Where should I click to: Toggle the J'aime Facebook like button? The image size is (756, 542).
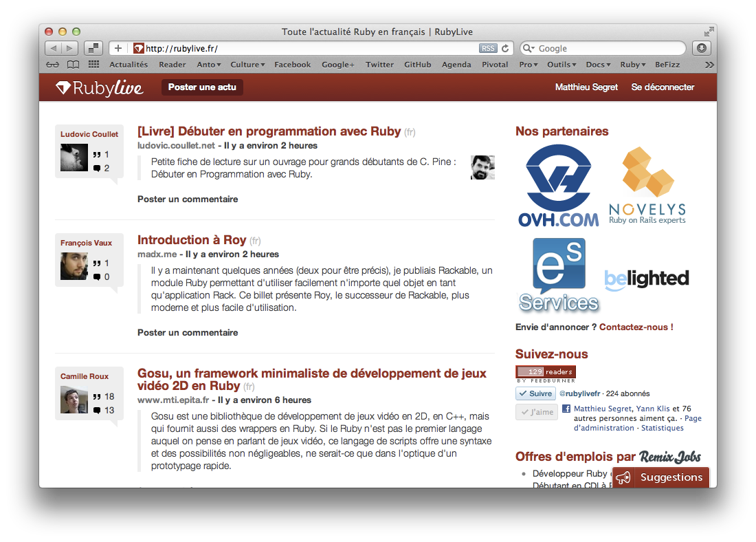[x=536, y=411]
